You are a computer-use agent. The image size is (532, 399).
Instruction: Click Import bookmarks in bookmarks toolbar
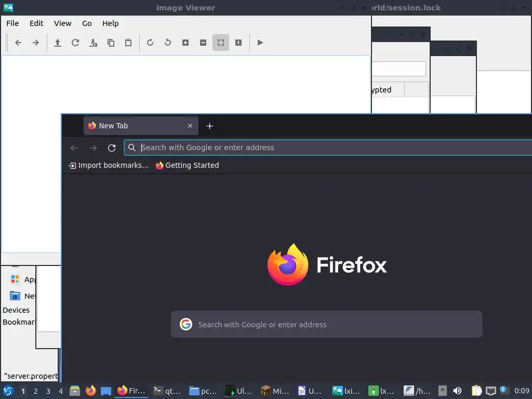tap(109, 165)
